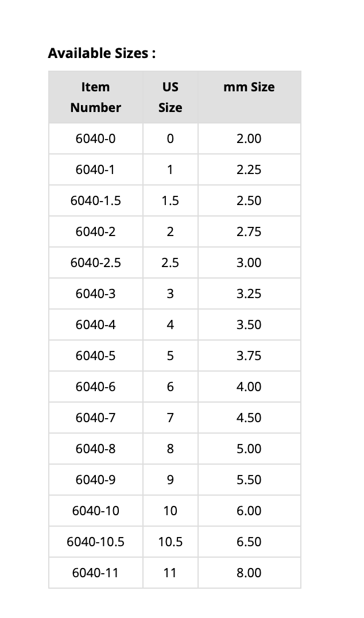Click the 2.75 mm size value

pyautogui.click(x=249, y=231)
